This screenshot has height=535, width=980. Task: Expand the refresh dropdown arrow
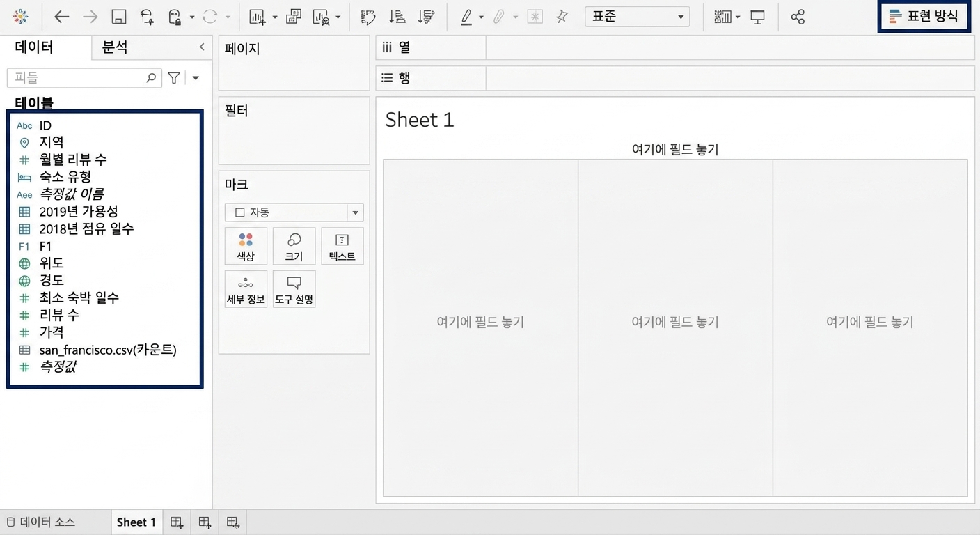point(228,17)
